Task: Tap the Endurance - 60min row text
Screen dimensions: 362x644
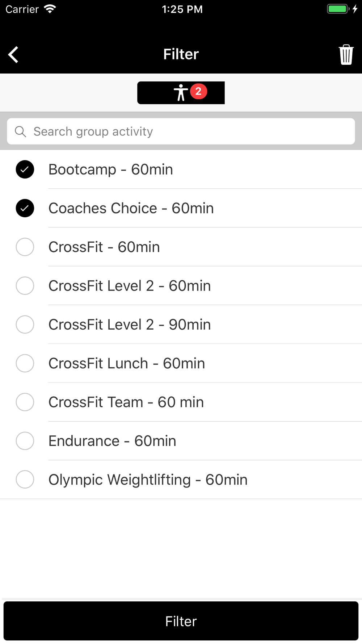Action: click(112, 441)
